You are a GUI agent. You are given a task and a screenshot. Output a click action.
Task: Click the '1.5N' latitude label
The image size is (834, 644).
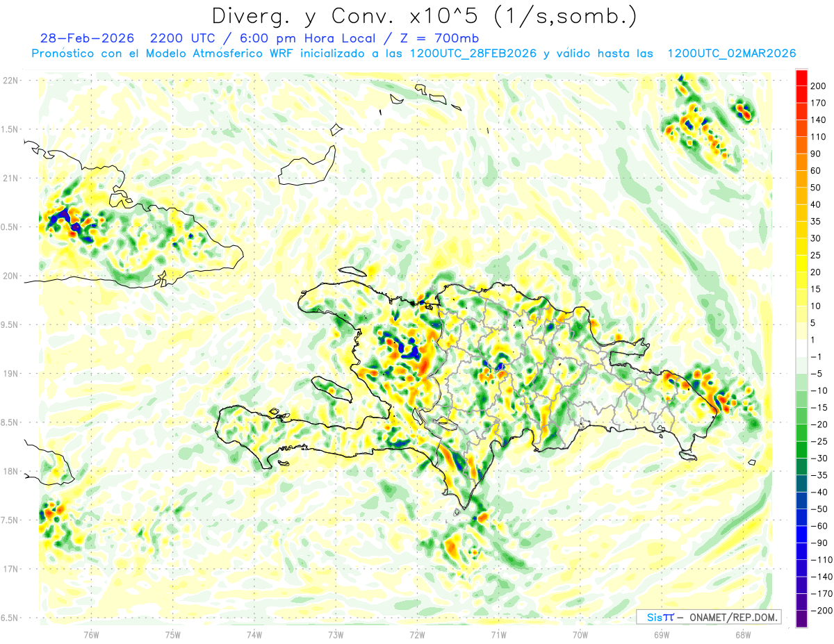coord(11,129)
